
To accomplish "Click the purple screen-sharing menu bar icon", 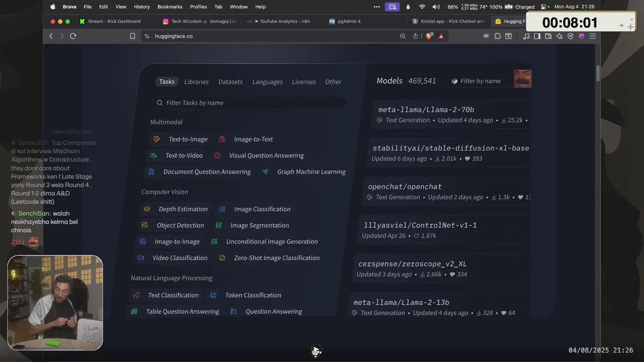I will [392, 7].
